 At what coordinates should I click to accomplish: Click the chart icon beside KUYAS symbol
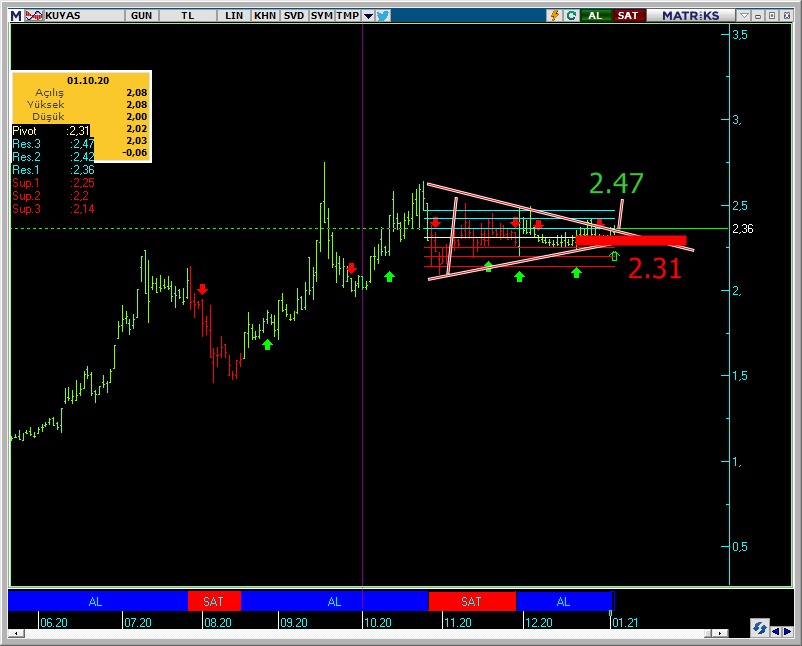click(33, 16)
